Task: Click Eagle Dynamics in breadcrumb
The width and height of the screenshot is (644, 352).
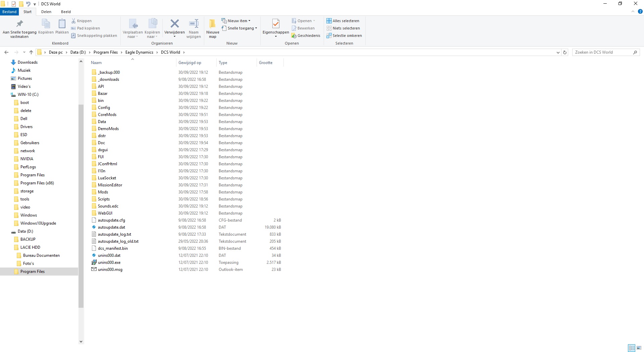Action: tap(139, 52)
